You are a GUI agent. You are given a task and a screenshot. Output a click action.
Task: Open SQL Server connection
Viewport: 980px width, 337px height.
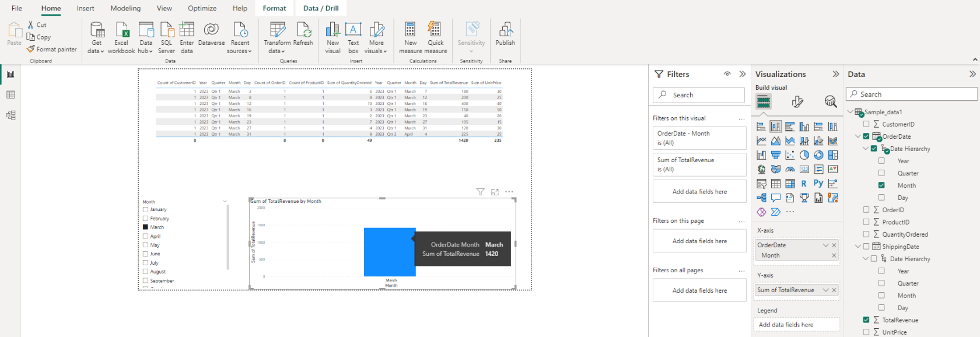coord(166,38)
